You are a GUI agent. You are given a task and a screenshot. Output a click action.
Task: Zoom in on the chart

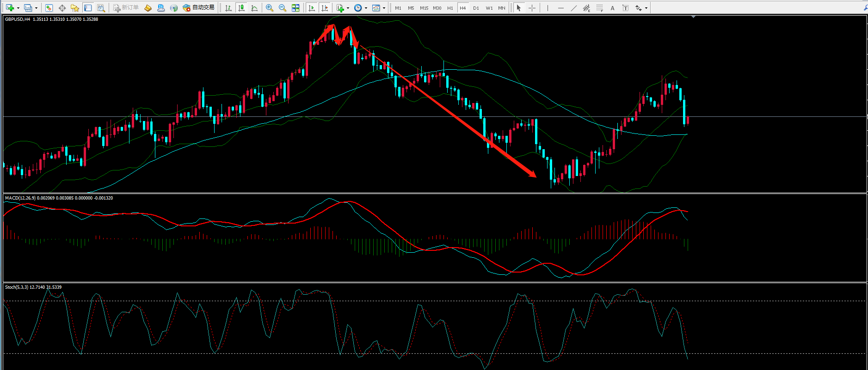[270, 8]
